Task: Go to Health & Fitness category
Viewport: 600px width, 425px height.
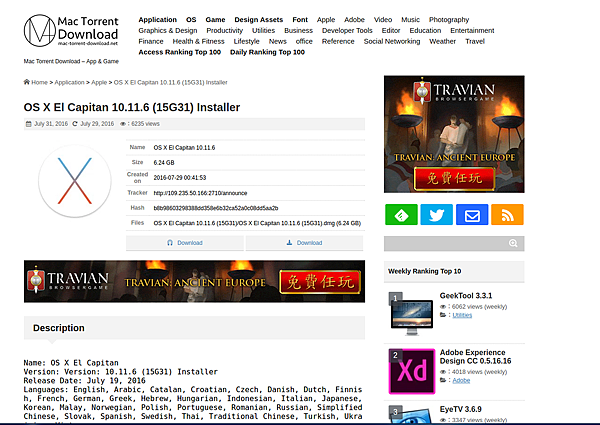Action: click(199, 41)
